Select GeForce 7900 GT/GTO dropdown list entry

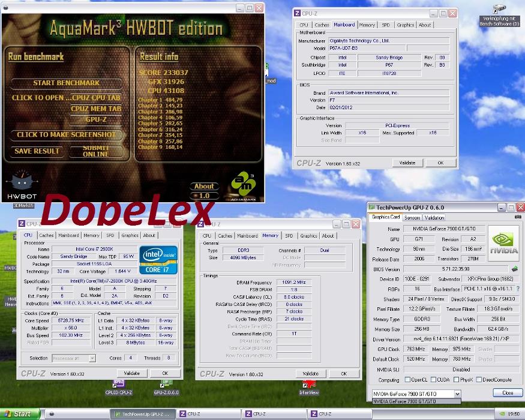(x=416, y=401)
